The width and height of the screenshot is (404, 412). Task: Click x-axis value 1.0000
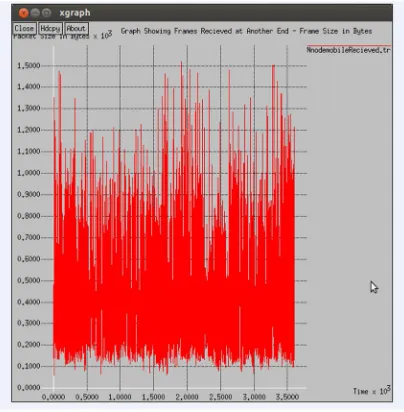coord(120,397)
